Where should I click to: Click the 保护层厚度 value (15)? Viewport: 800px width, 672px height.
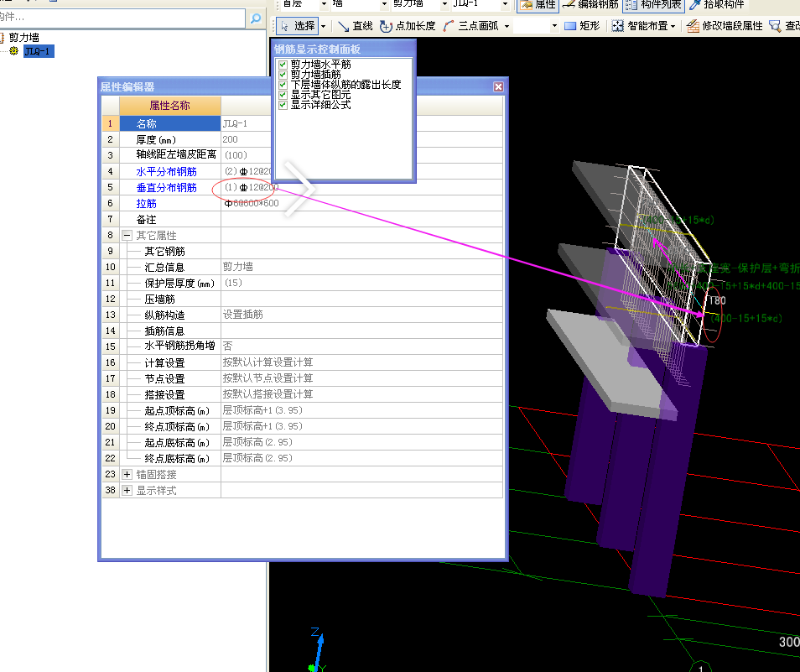point(361,283)
